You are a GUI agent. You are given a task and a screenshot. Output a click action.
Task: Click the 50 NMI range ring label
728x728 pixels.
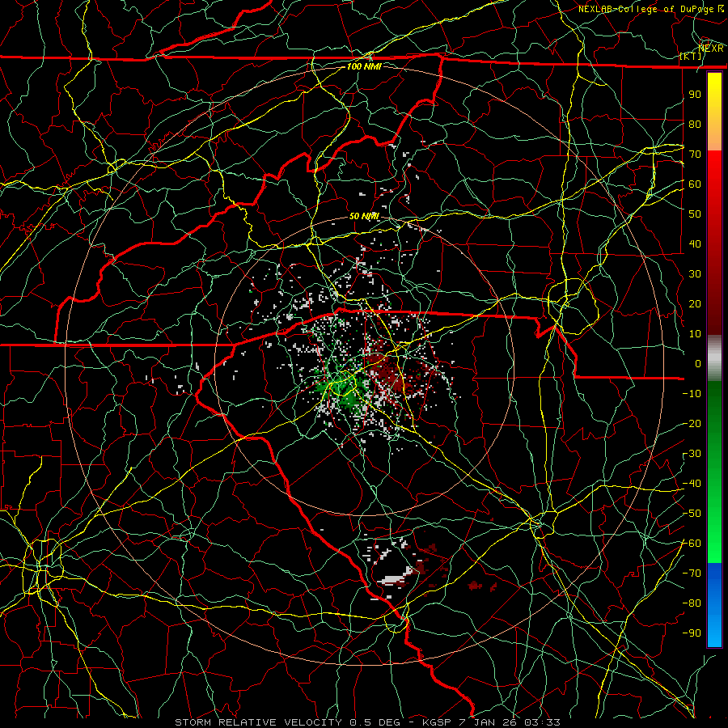click(x=364, y=216)
